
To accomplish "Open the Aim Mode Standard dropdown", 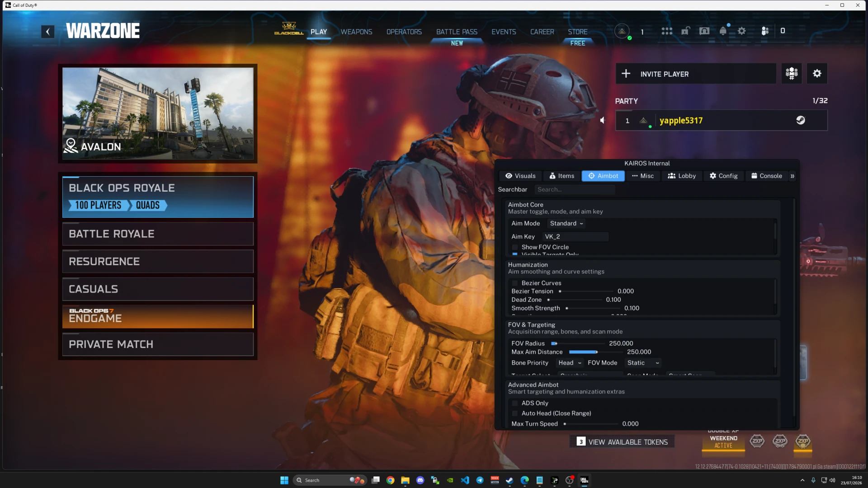I will 566,224.
